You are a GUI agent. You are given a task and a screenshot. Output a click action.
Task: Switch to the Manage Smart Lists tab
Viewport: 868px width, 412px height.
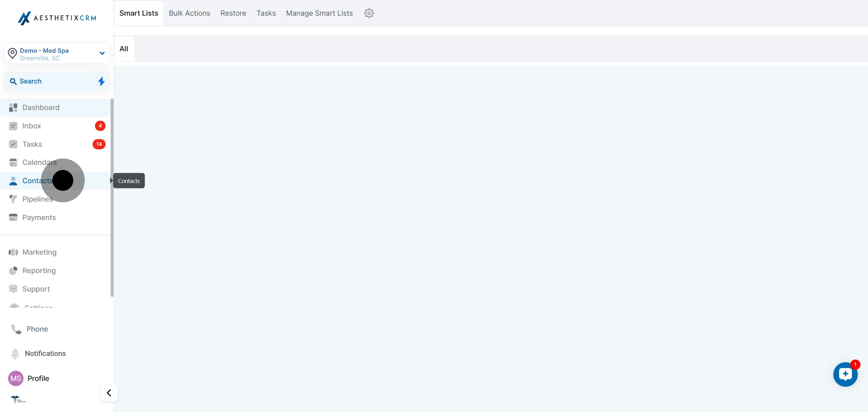coord(319,13)
